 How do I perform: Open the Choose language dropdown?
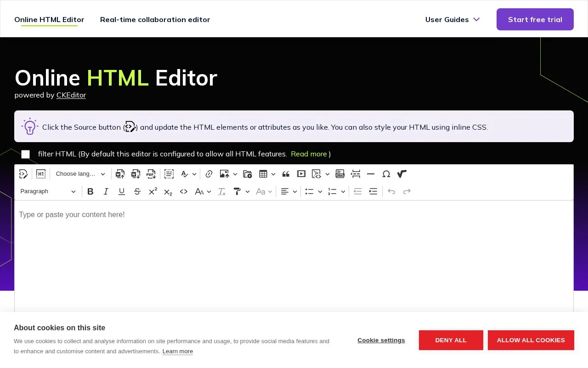[x=80, y=174]
